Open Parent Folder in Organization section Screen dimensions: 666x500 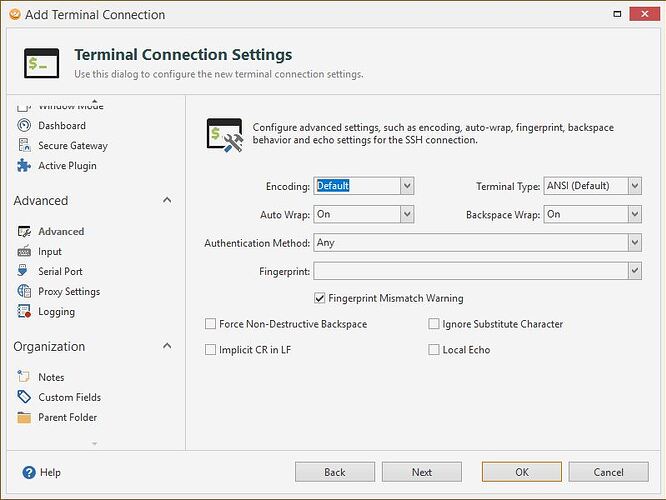(x=67, y=417)
